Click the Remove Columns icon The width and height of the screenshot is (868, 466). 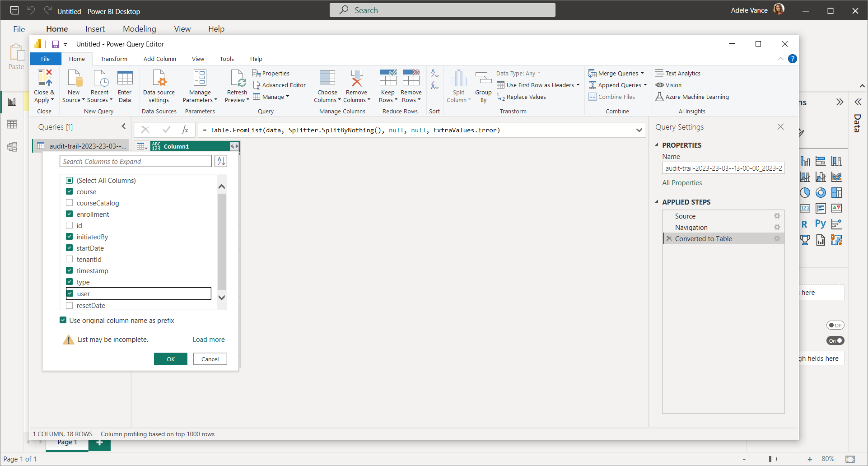point(356,79)
